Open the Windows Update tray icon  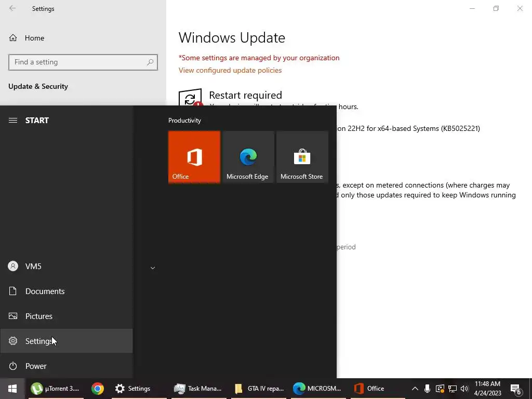click(x=440, y=389)
